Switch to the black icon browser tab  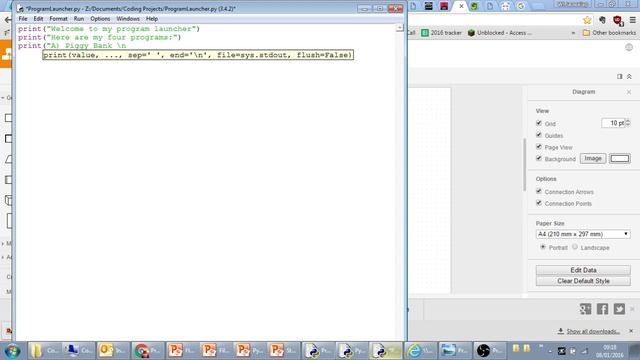(x=428, y=6)
